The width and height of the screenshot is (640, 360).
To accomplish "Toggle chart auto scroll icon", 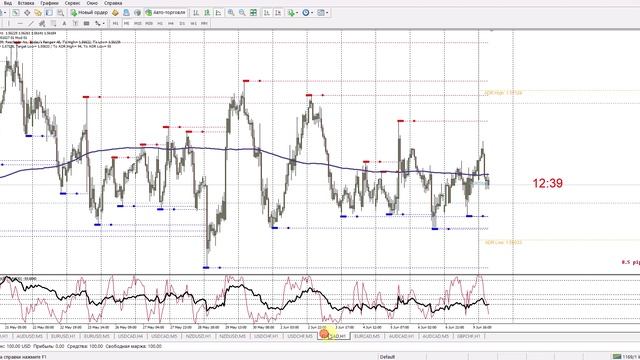I will pyautogui.click(x=267, y=13).
